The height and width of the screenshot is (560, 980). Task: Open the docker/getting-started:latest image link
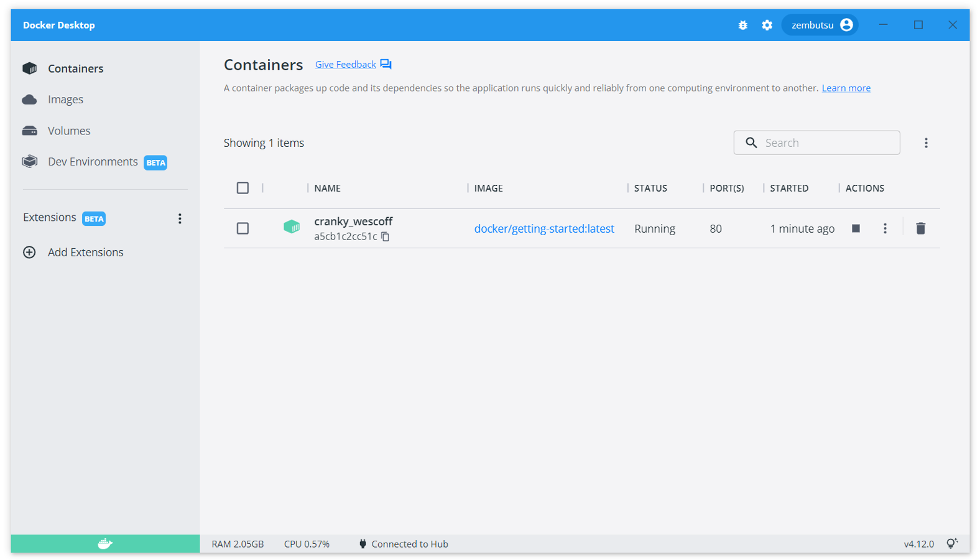point(544,228)
